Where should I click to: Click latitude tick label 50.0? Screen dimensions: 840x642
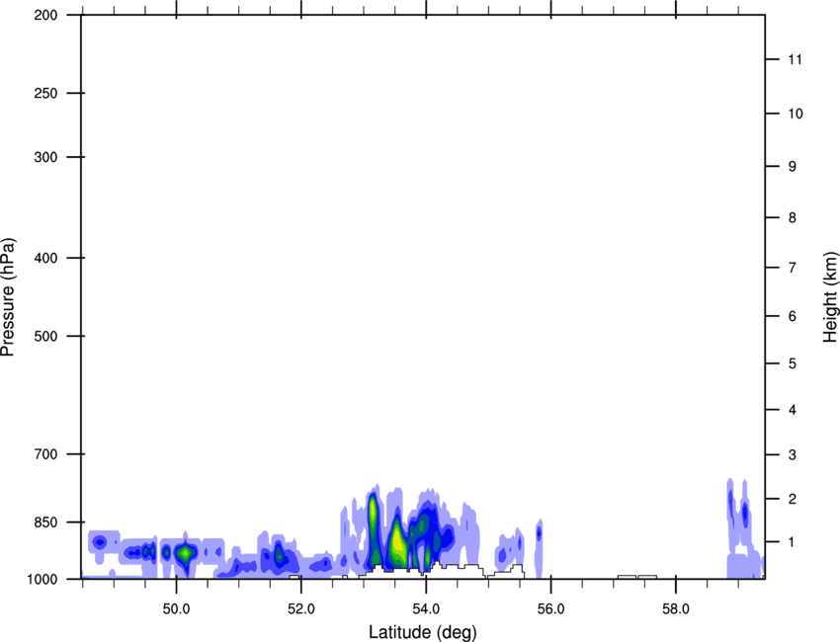tap(176, 609)
